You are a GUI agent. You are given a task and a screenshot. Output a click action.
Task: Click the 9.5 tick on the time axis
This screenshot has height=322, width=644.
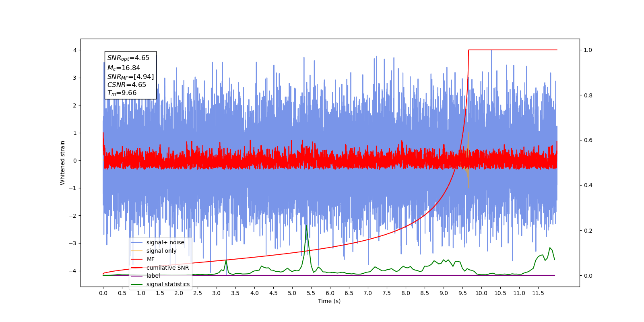point(462,293)
